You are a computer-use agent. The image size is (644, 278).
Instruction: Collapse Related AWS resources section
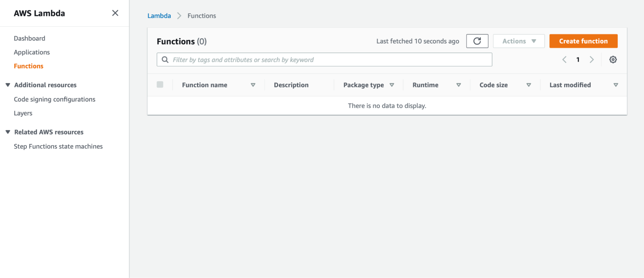[8, 132]
